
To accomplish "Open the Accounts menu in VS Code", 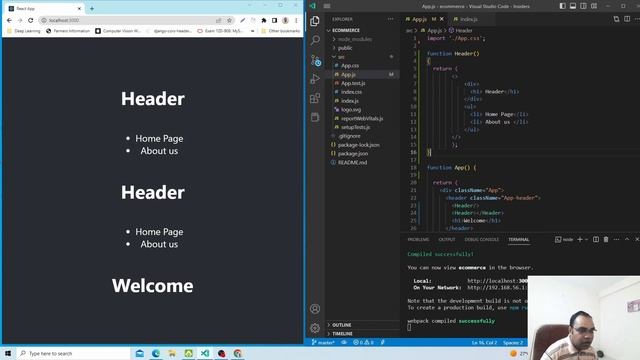I will (x=315, y=309).
